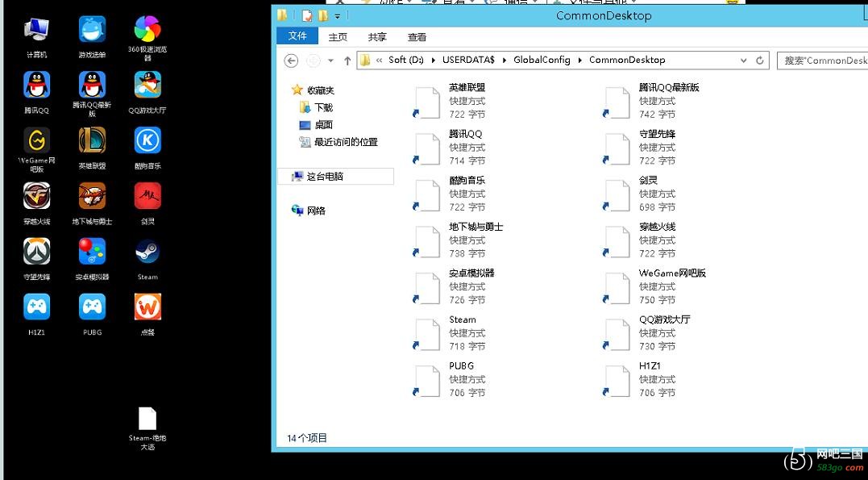Select the 腾讯QQ最新版 shortcut in folder
Image resolution: width=868 pixels, height=480 pixels.
[x=651, y=101]
